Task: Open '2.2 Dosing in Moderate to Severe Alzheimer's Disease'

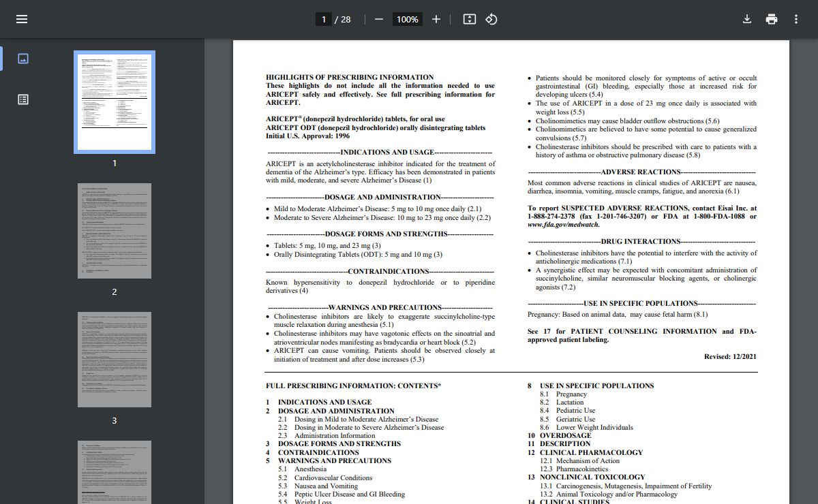Action: [361, 428]
